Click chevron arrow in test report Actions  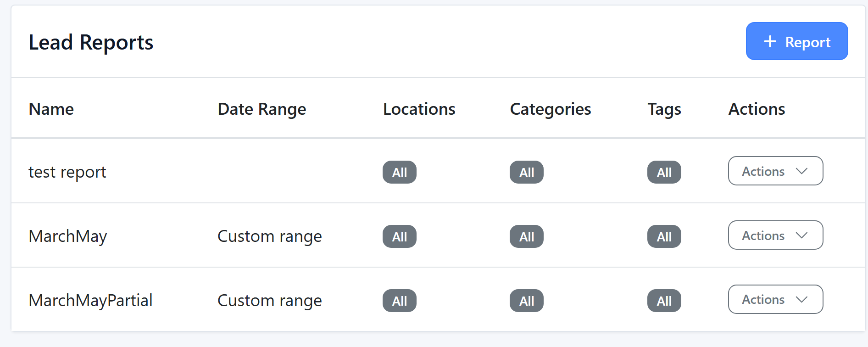pos(801,171)
